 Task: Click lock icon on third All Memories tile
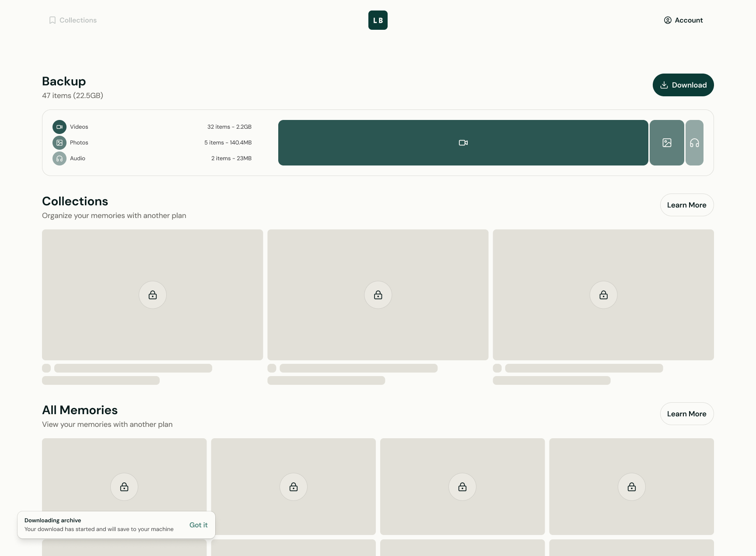click(462, 487)
